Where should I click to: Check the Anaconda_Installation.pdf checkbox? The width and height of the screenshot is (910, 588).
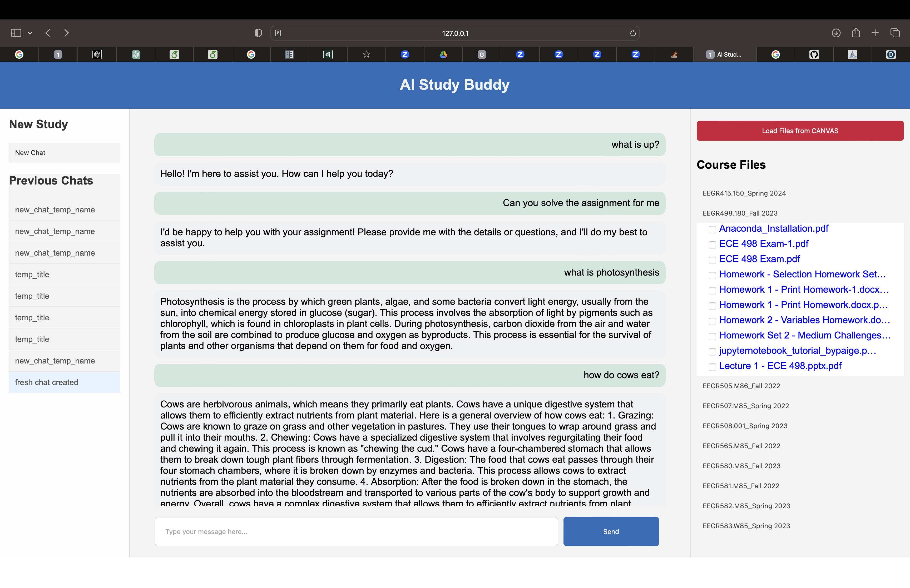click(x=712, y=230)
